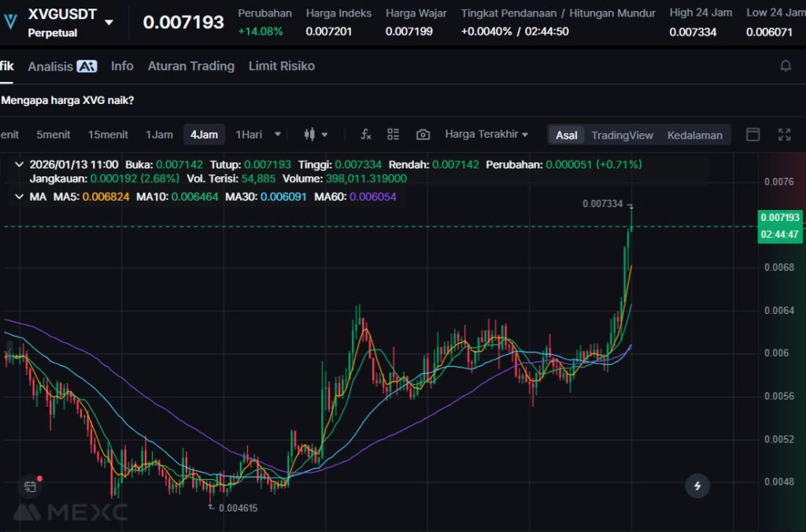
Task: Click the lightning quick-trade button
Action: [x=697, y=486]
